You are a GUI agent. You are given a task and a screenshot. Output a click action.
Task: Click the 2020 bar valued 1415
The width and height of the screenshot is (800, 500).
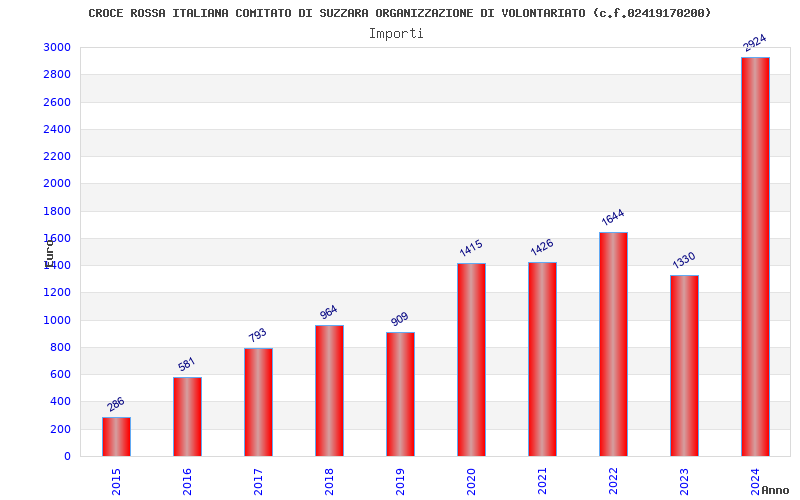coord(471,360)
